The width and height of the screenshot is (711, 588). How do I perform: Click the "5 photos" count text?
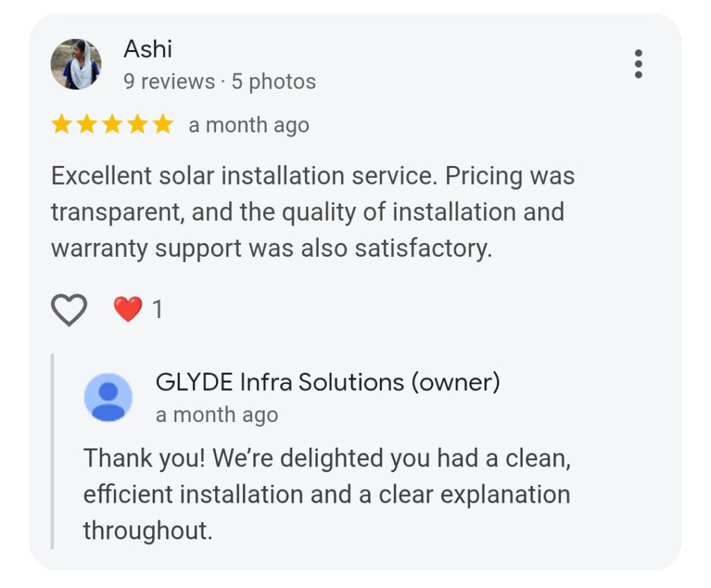[x=274, y=82]
